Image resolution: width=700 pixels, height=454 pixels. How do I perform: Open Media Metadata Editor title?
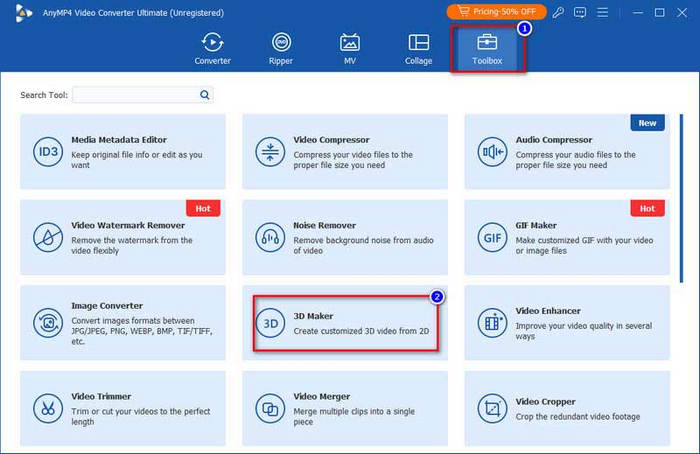coord(119,140)
